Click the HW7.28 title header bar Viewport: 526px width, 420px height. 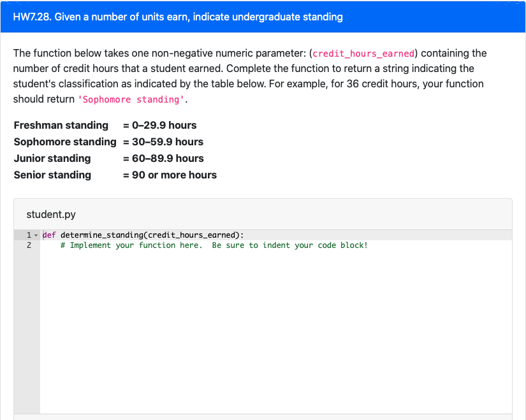[179, 17]
